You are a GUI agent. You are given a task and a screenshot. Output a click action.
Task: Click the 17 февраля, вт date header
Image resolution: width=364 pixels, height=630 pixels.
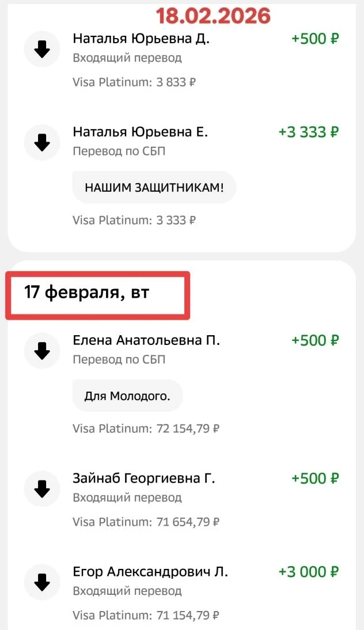tap(86, 293)
